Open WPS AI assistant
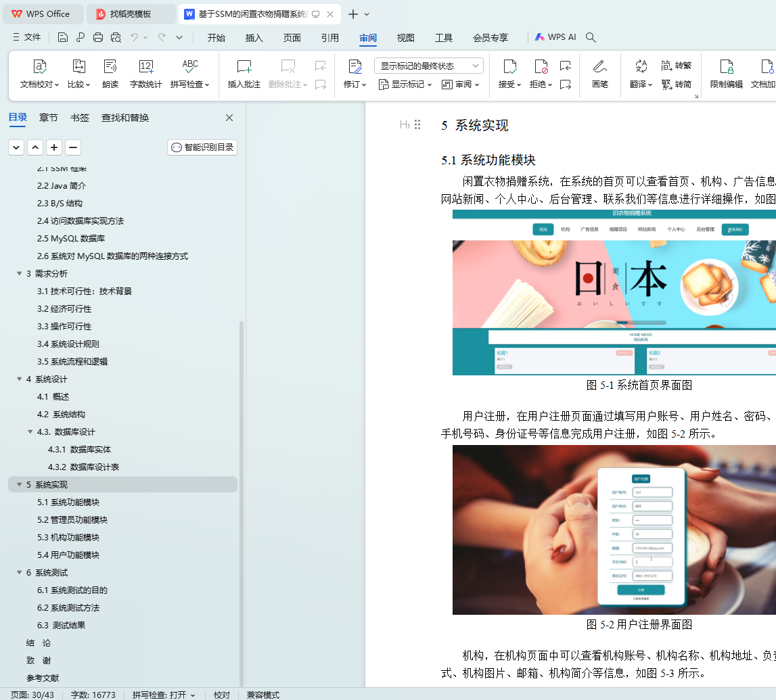This screenshot has width=776, height=700. pos(555,37)
